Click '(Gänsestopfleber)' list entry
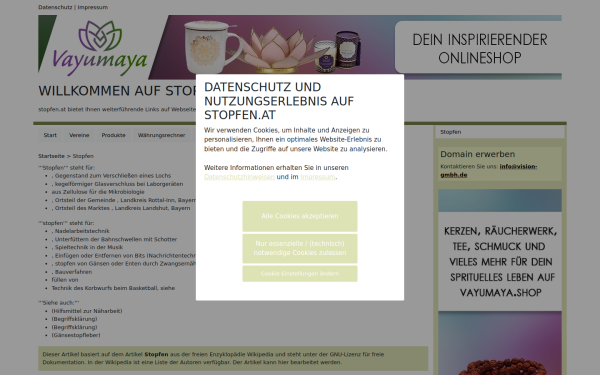This screenshot has height=375, width=600. pos(76,335)
